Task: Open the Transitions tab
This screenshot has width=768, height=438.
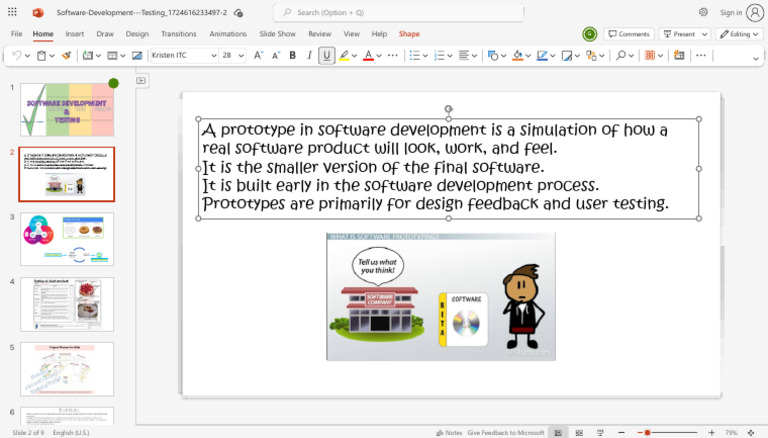Action: tap(180, 34)
